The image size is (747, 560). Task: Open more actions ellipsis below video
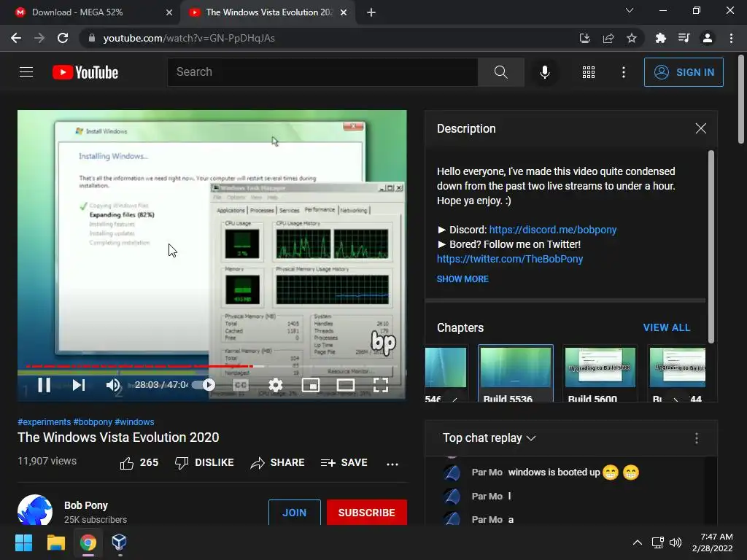click(392, 464)
